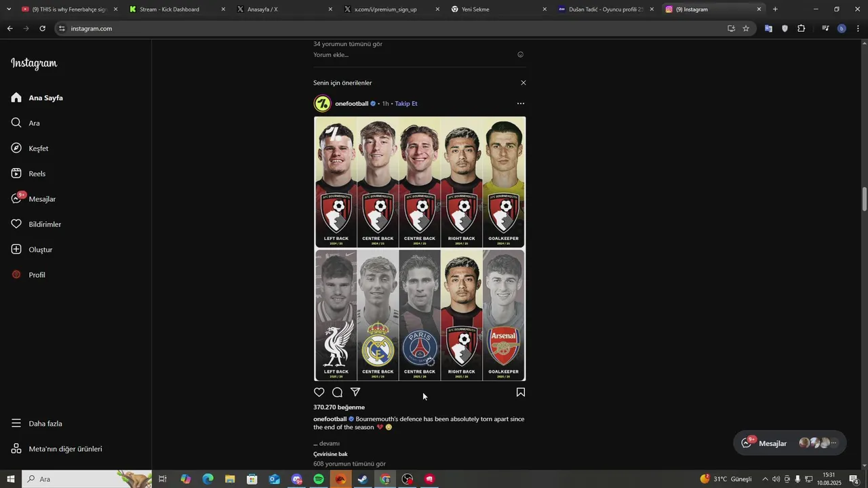
Task: Open comments with the speech bubble icon
Action: point(337,392)
